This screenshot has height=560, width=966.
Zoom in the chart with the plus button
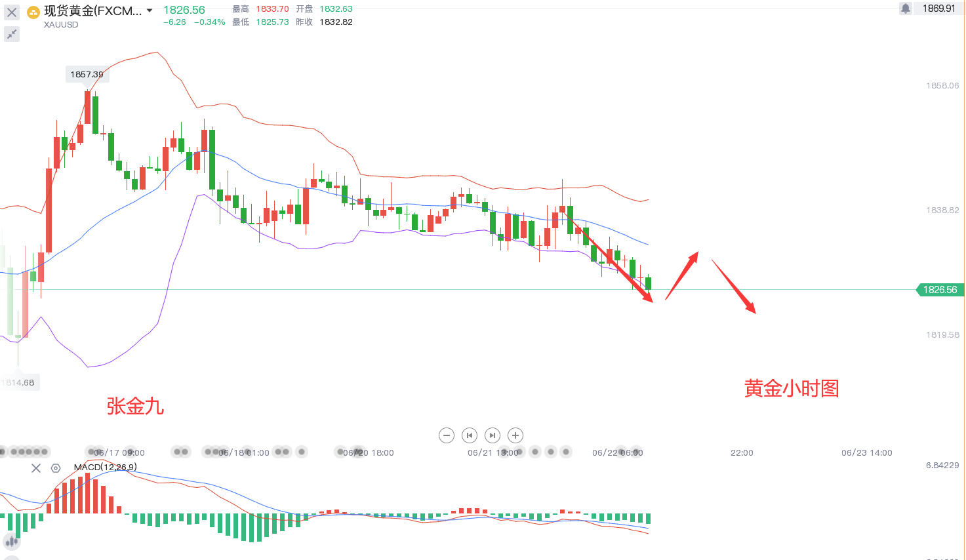[x=515, y=435]
